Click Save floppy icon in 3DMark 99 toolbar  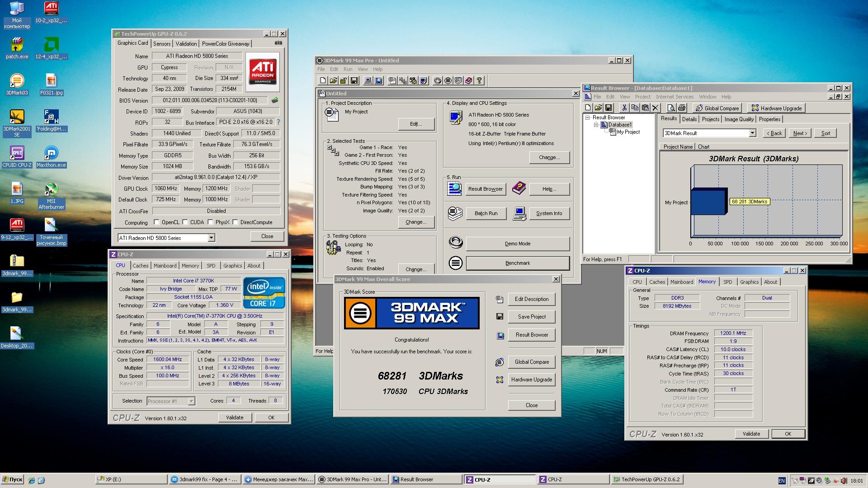click(354, 80)
